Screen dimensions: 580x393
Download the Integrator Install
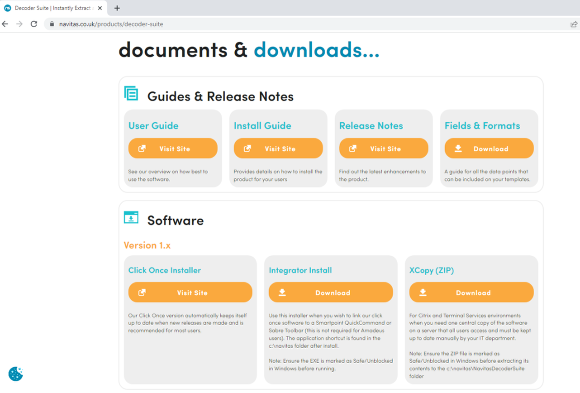coord(331,292)
